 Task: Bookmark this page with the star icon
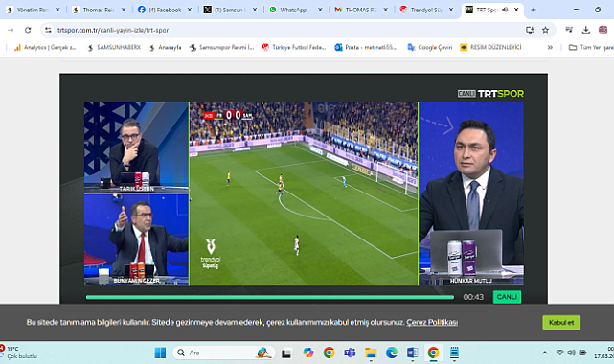click(x=545, y=30)
